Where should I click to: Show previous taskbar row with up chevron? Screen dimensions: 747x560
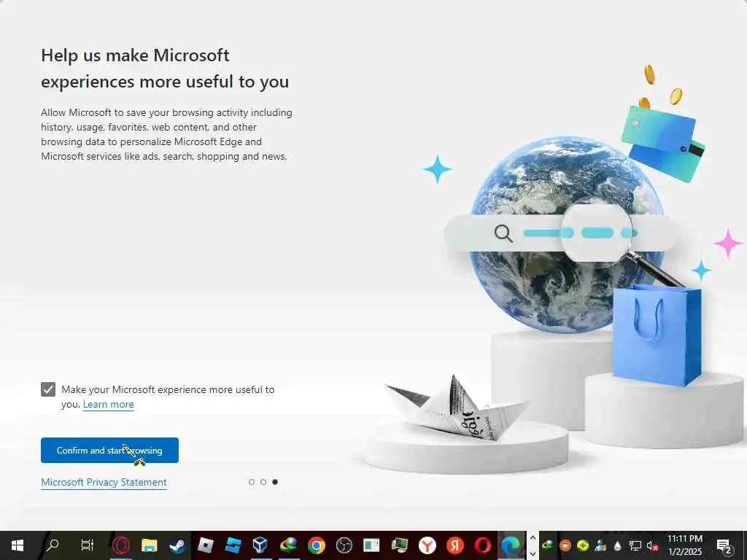[x=533, y=538]
